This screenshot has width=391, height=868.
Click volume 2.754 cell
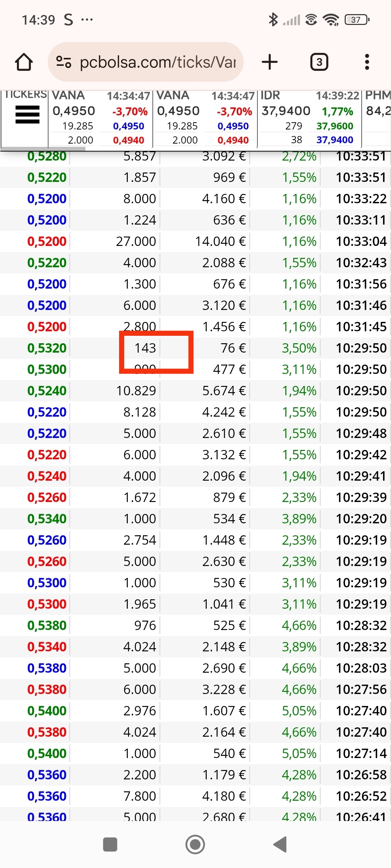(x=140, y=540)
